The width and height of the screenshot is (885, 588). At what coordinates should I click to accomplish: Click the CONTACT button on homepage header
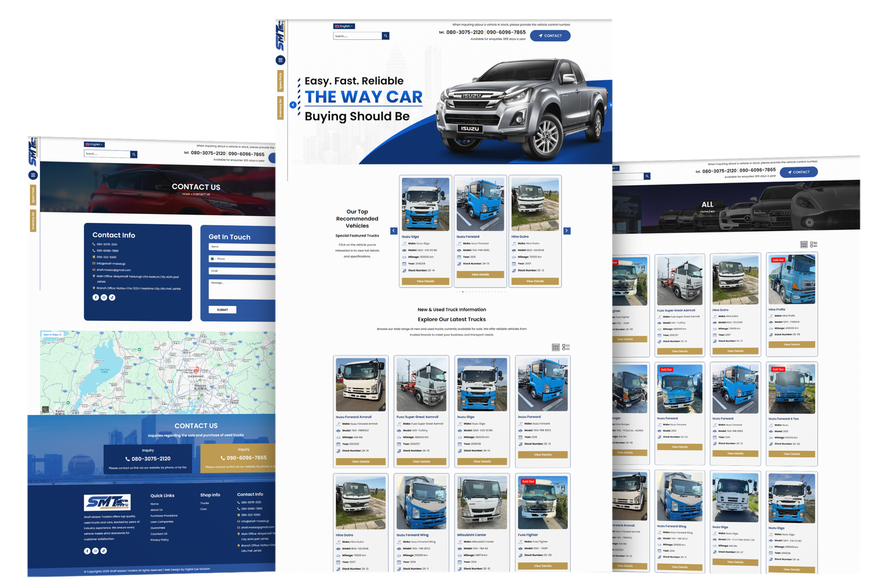tap(550, 36)
